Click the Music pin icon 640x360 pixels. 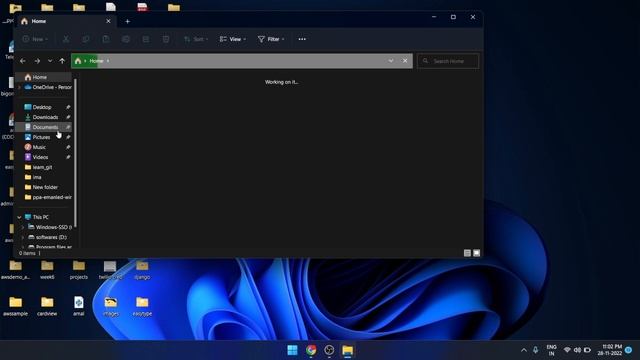[x=68, y=147]
